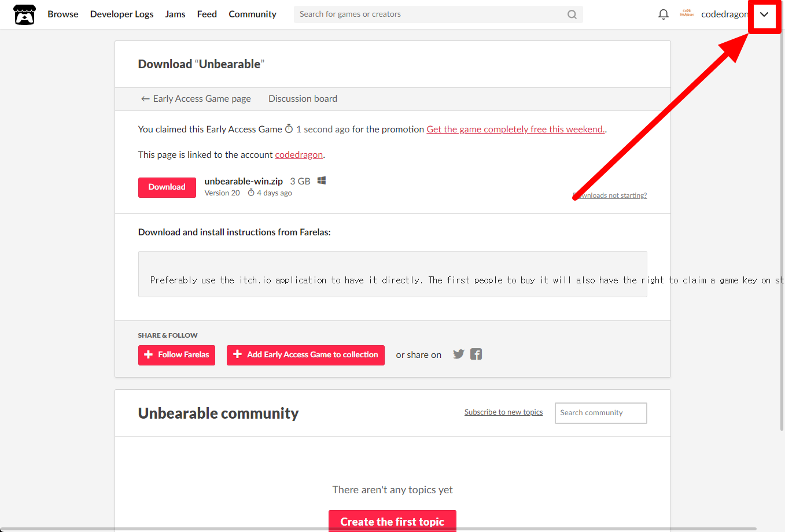Open the Community page
This screenshot has height=532, width=785.
point(253,14)
